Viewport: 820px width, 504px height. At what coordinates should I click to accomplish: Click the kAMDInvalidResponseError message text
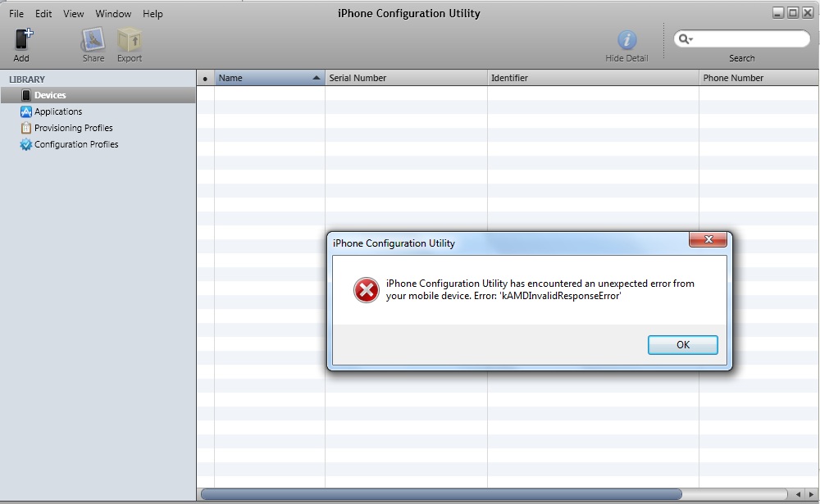[x=560, y=296]
